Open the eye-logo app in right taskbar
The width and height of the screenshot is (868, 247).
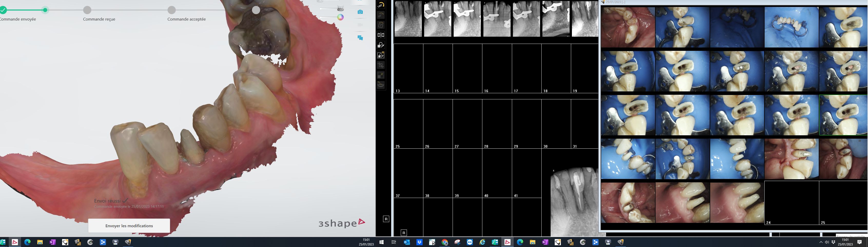coord(583,242)
